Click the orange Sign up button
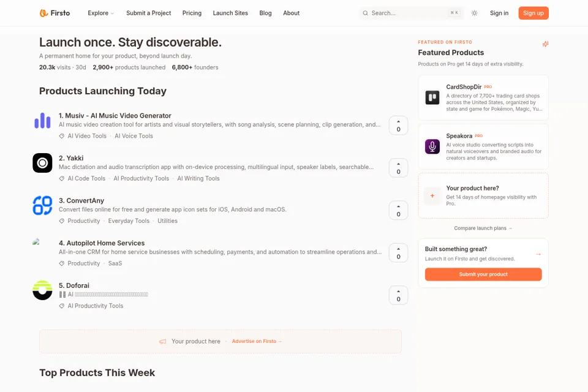The image size is (588, 392). pyautogui.click(x=533, y=13)
